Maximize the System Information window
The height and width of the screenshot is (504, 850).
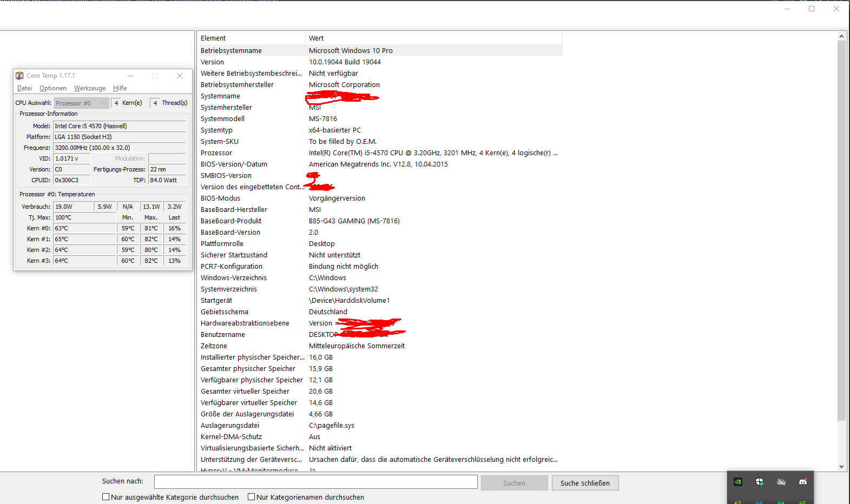tap(812, 9)
